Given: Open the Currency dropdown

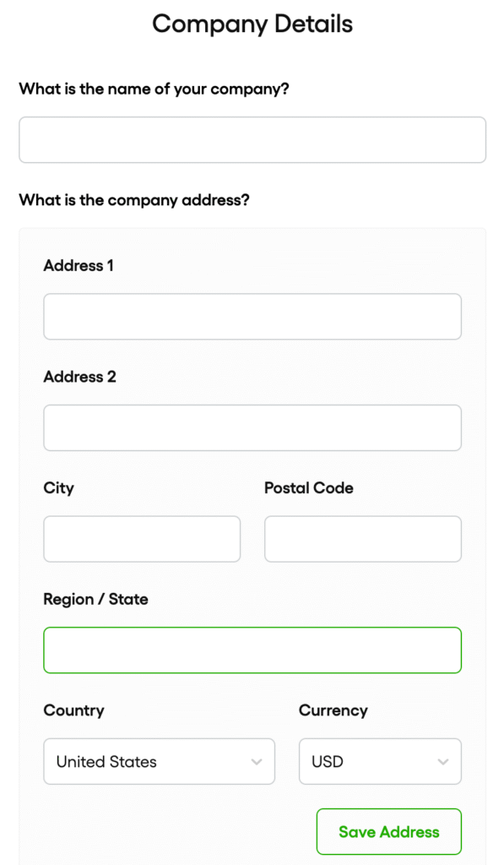Looking at the screenshot, I should coord(380,761).
